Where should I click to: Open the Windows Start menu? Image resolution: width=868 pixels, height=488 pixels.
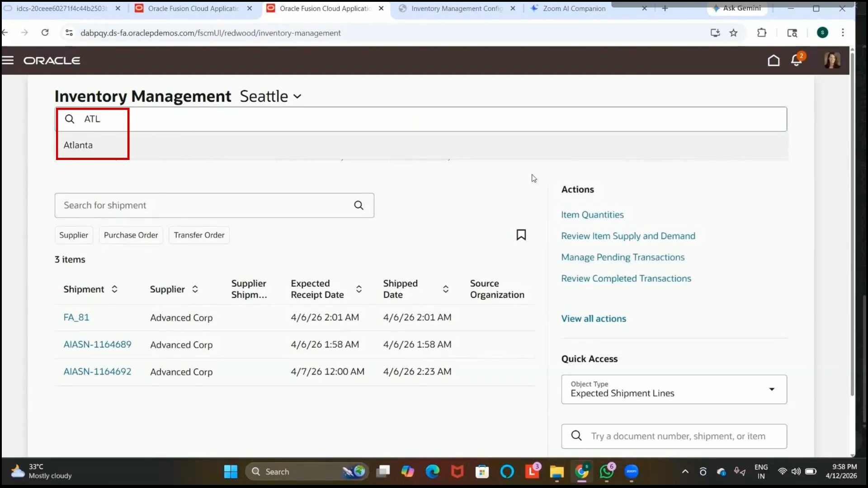pyautogui.click(x=231, y=472)
